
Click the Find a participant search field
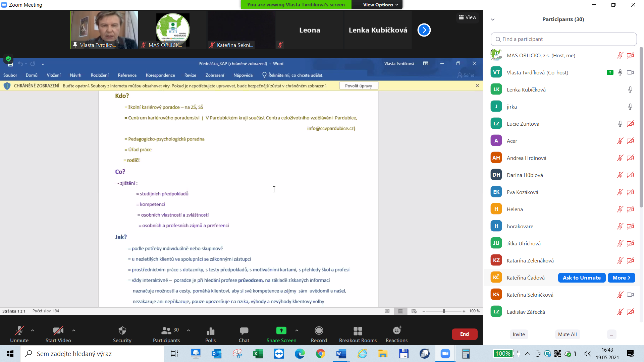pyautogui.click(x=563, y=39)
